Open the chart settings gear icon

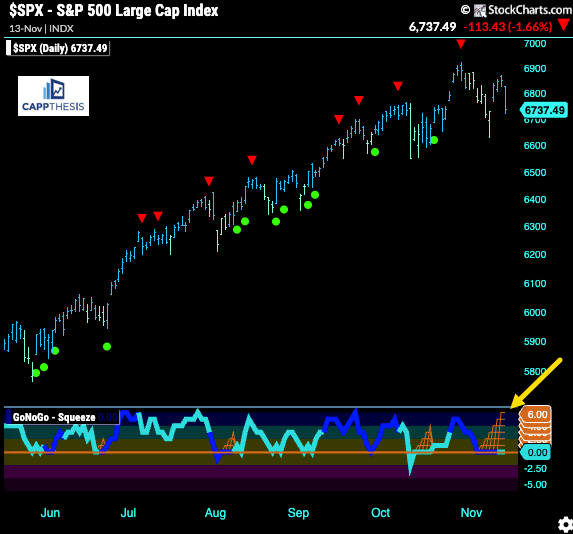pyautogui.click(x=566, y=524)
